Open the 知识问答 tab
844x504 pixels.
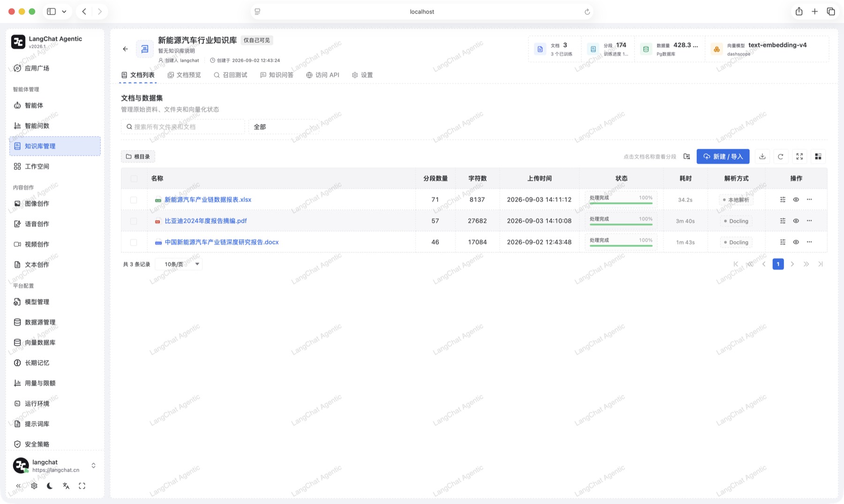(x=277, y=75)
